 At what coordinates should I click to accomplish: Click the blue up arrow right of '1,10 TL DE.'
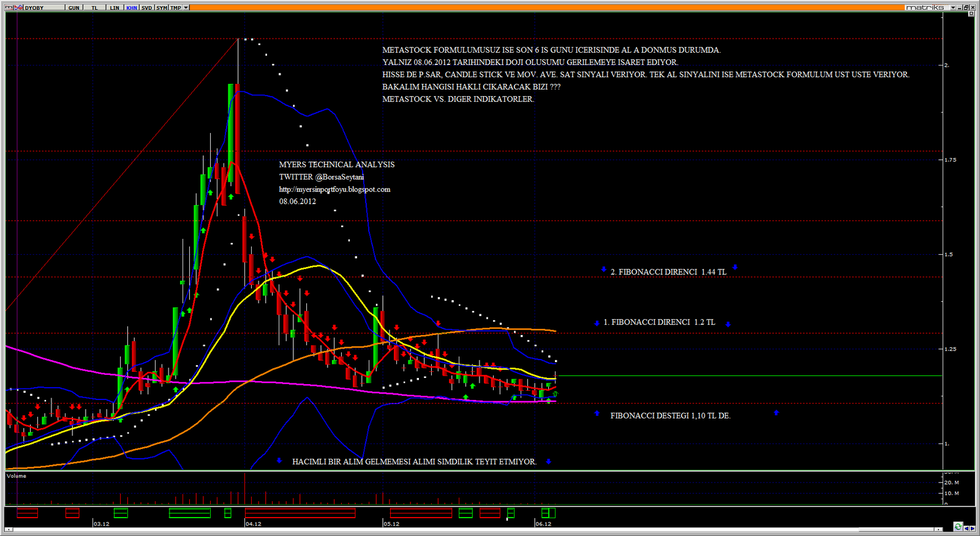coord(776,413)
